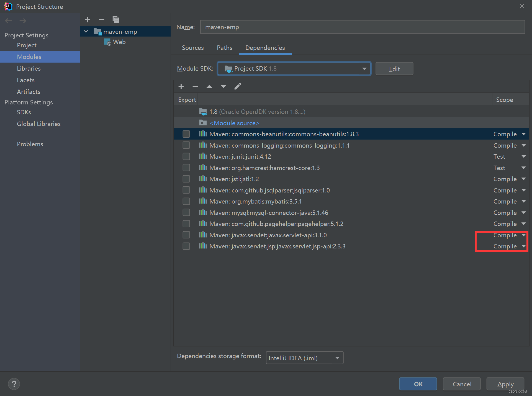Click the Edit SDK button

point(394,69)
